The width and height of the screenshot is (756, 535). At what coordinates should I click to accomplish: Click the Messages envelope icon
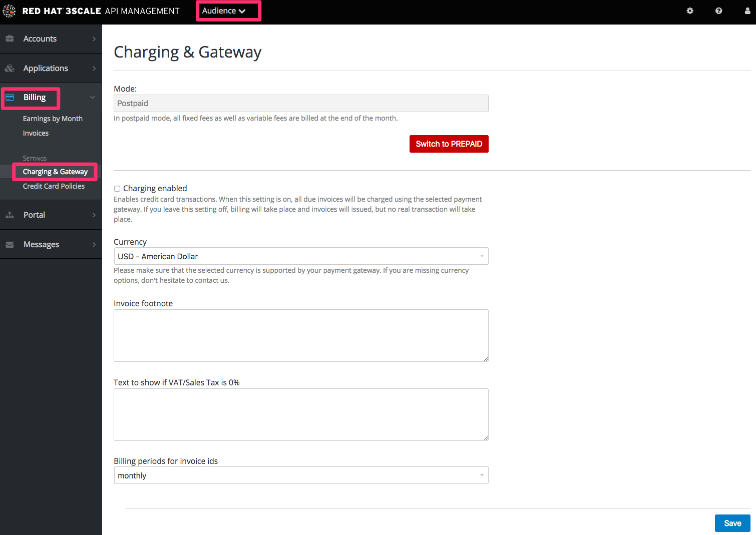click(10, 245)
